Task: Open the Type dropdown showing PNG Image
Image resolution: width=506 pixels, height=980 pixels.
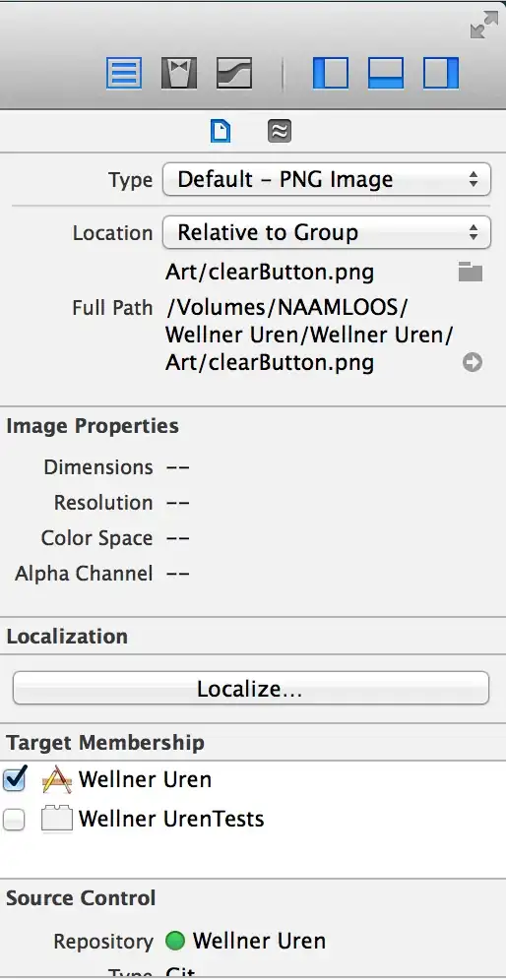Action: coord(327,180)
